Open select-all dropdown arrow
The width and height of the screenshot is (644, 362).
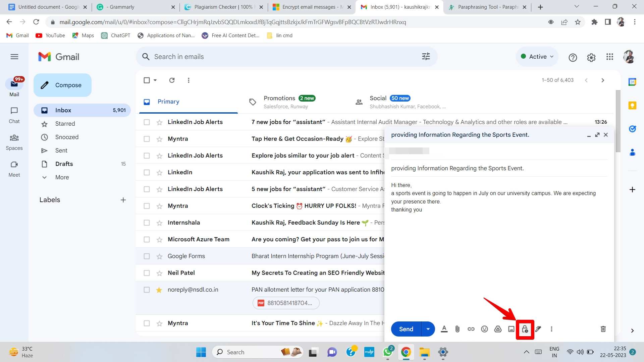[x=155, y=80]
